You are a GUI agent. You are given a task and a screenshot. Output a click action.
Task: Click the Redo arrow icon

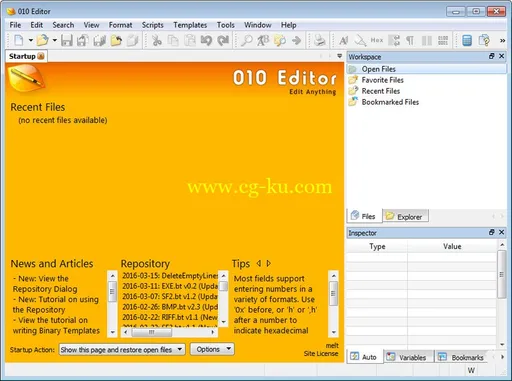pyautogui.click(x=223, y=40)
